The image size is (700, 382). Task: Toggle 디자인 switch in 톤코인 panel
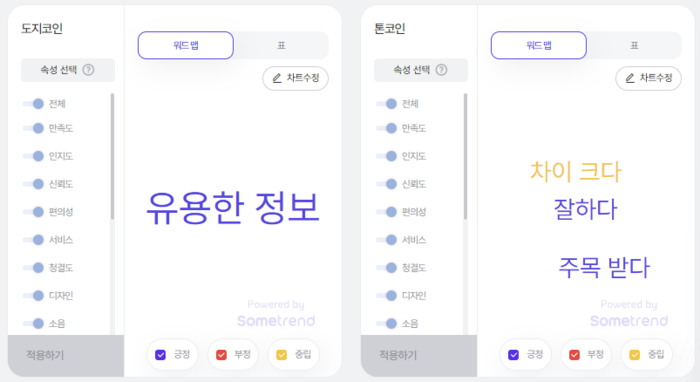(387, 295)
